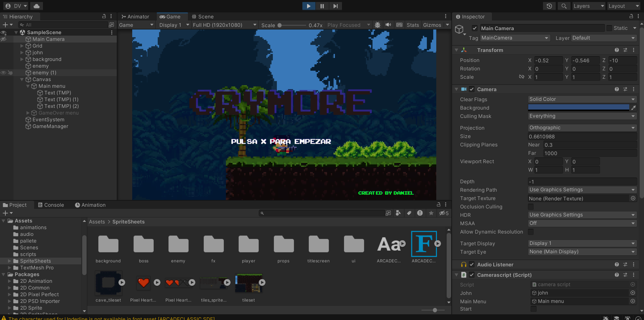
Task: Open Unity cloud services icon
Action: (37, 6)
